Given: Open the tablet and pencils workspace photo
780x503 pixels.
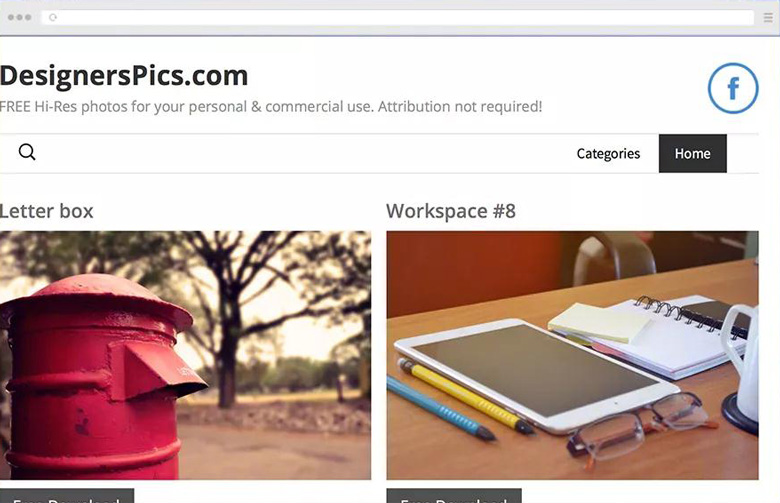Looking at the screenshot, I should coord(573,355).
